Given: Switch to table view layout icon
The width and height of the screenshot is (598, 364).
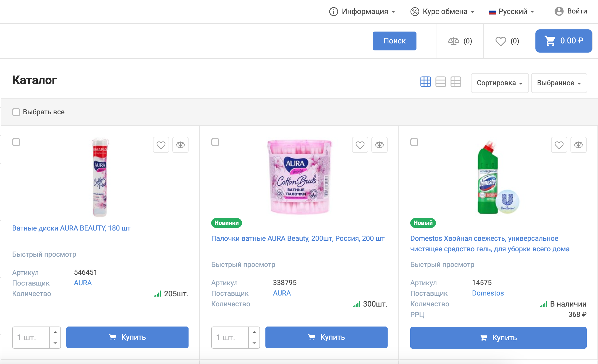Looking at the screenshot, I should 456,82.
